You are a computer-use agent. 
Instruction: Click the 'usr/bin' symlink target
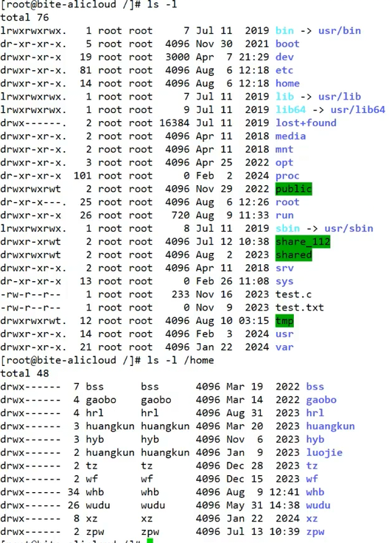pyautogui.click(x=340, y=31)
